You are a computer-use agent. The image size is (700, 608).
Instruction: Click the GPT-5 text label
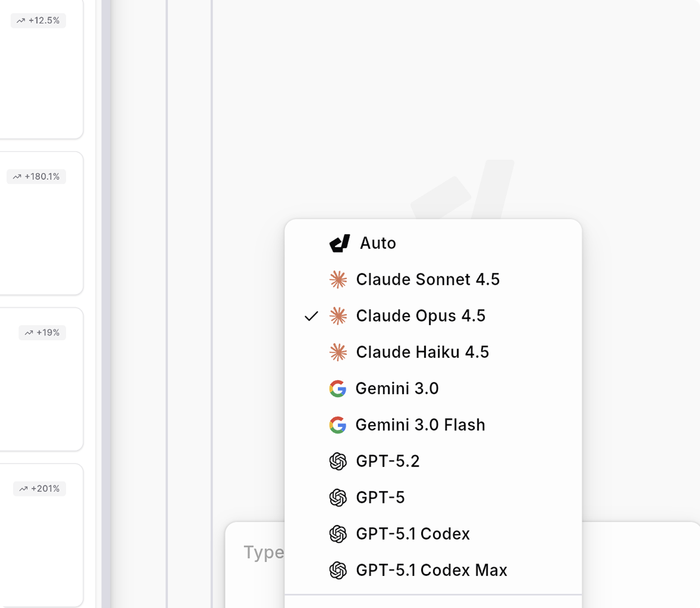[380, 498]
